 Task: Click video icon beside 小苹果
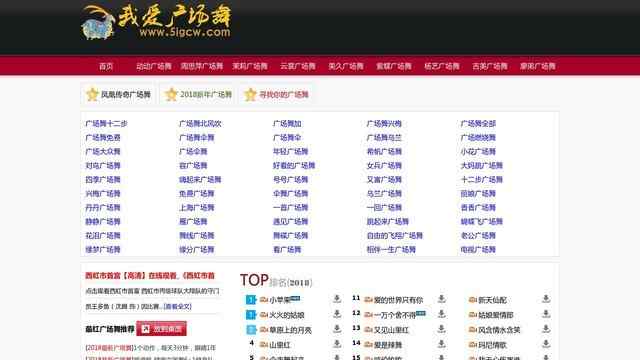pos(264,300)
